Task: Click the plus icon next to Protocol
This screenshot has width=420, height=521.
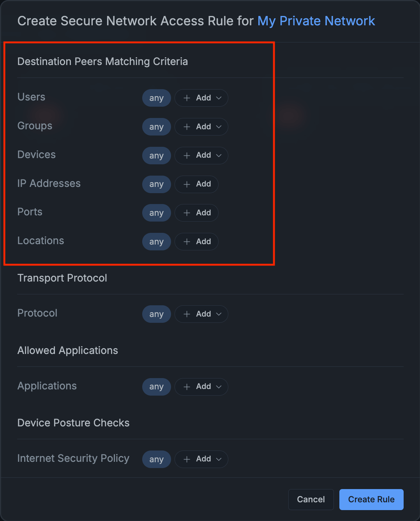Action: click(x=186, y=314)
